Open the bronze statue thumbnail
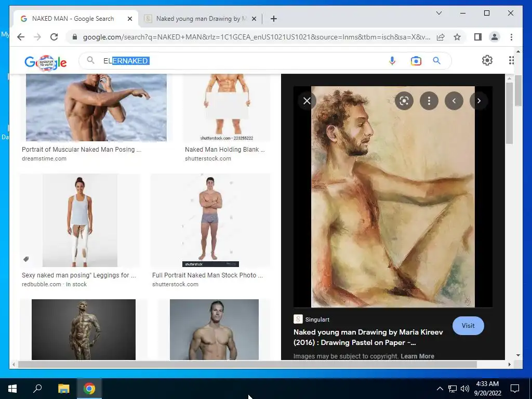 point(84,329)
